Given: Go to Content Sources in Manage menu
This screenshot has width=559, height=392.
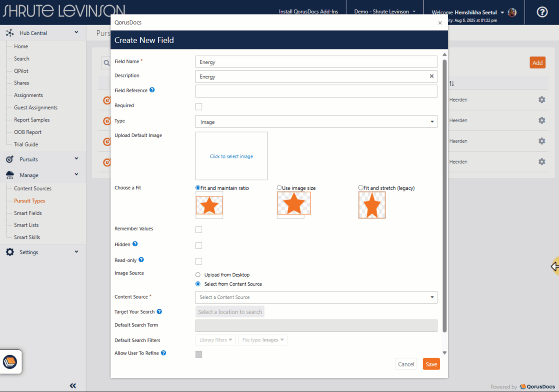Looking at the screenshot, I should tap(33, 188).
